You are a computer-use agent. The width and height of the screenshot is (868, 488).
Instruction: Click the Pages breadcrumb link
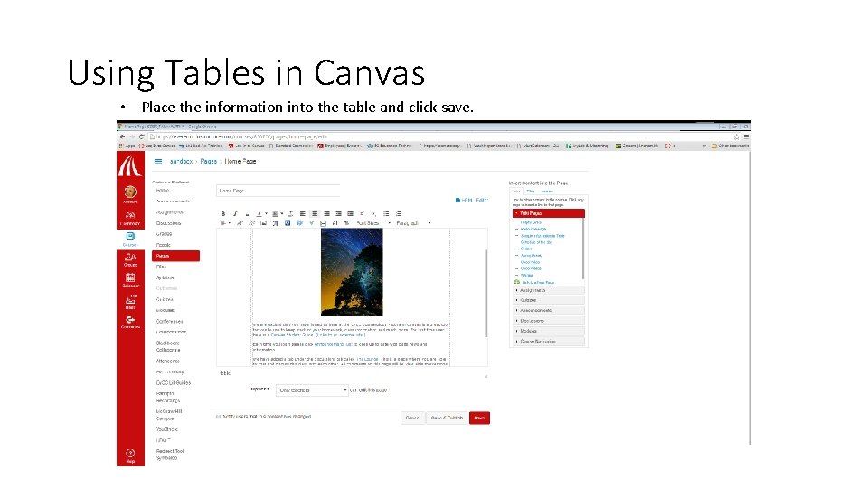pyautogui.click(x=209, y=162)
